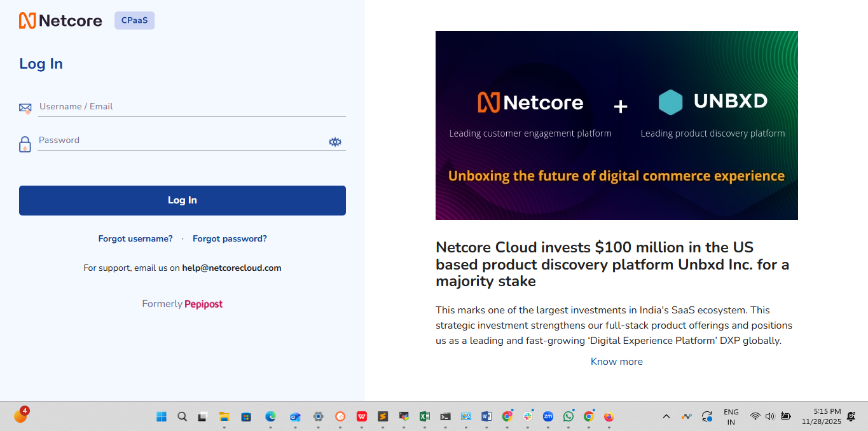Click the battery tray icon

[x=786, y=416]
